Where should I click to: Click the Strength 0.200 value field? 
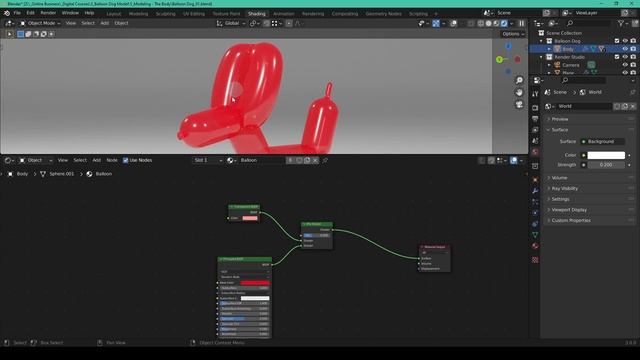pyautogui.click(x=606, y=165)
